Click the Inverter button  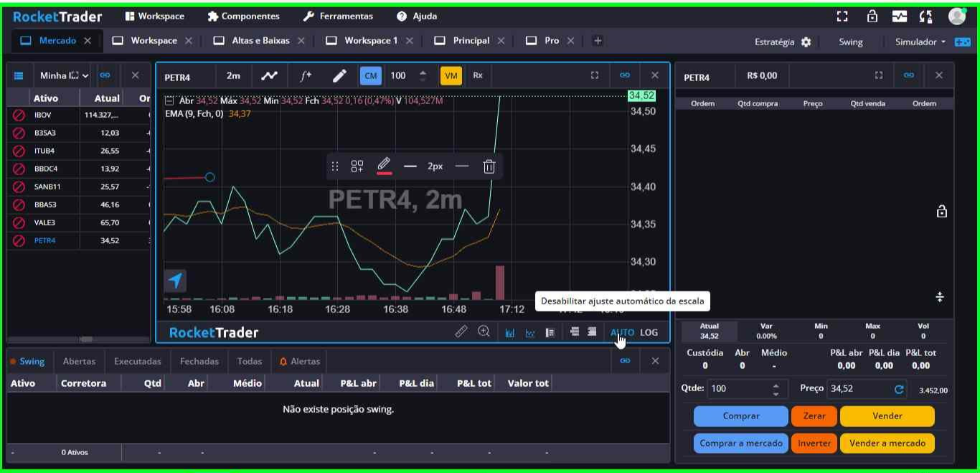[814, 443]
